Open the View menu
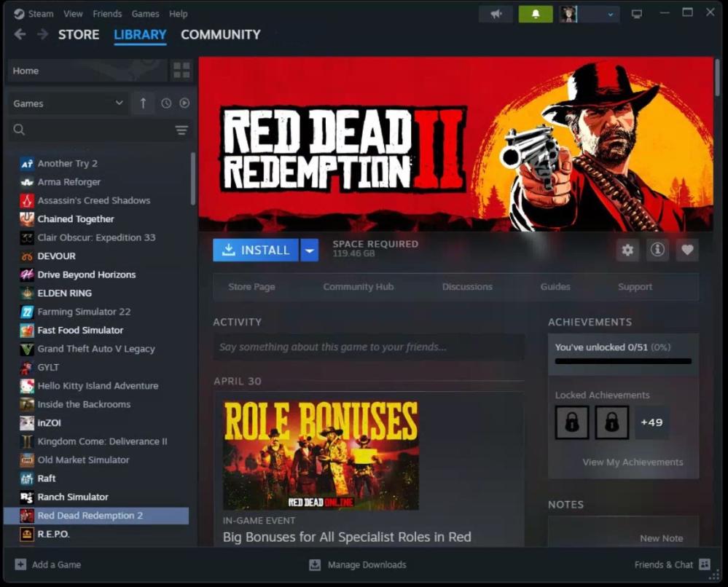The image size is (728, 587). point(73,14)
